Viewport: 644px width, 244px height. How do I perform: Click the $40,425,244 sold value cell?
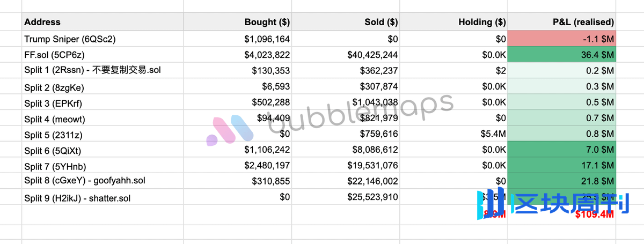pyautogui.click(x=346, y=55)
